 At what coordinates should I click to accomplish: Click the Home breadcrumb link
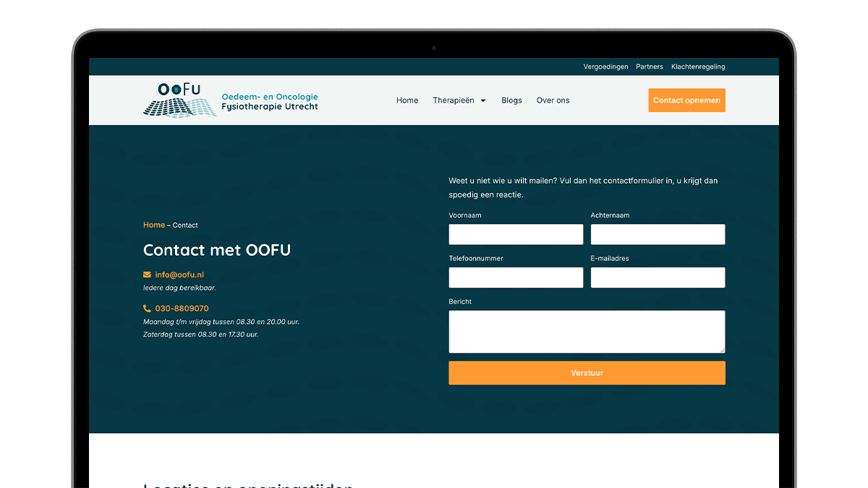click(154, 225)
